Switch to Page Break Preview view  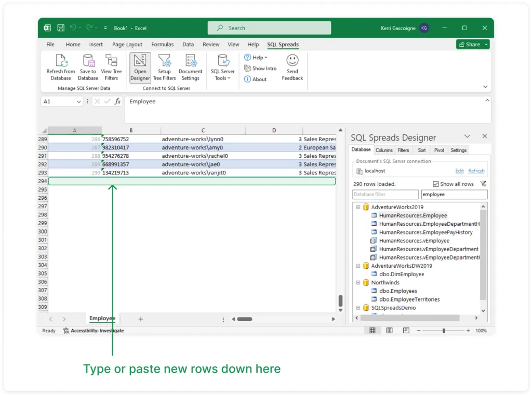[406, 331]
